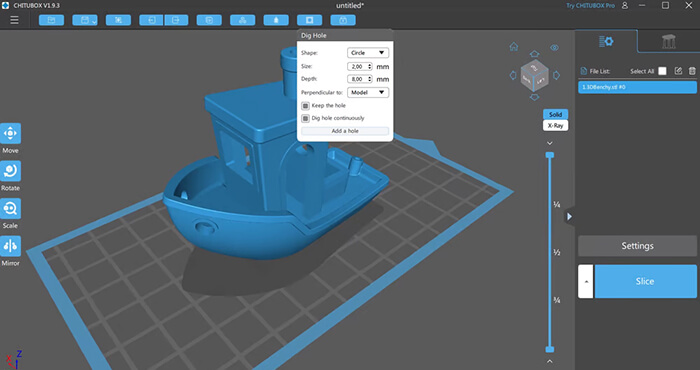
Task: Click the ¾ mark on layer slider
Action: click(x=557, y=300)
